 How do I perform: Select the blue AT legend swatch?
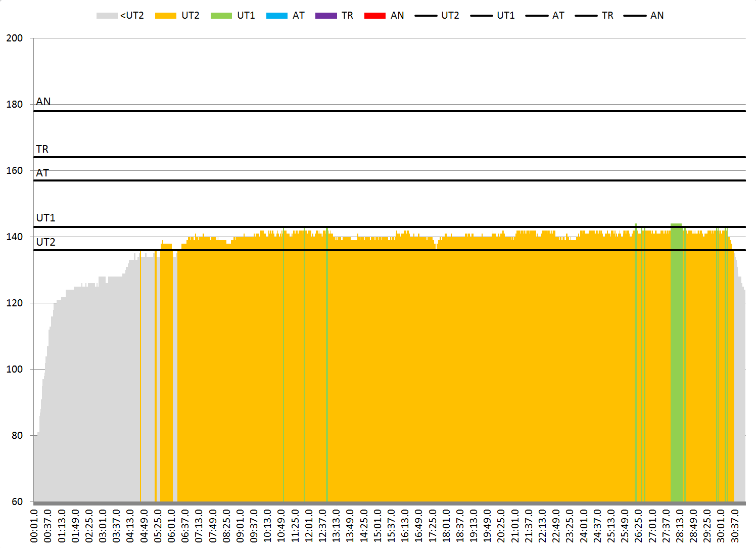point(276,16)
